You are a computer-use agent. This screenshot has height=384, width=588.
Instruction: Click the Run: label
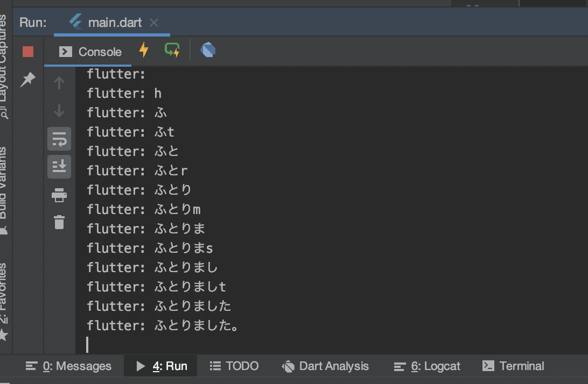(33, 23)
